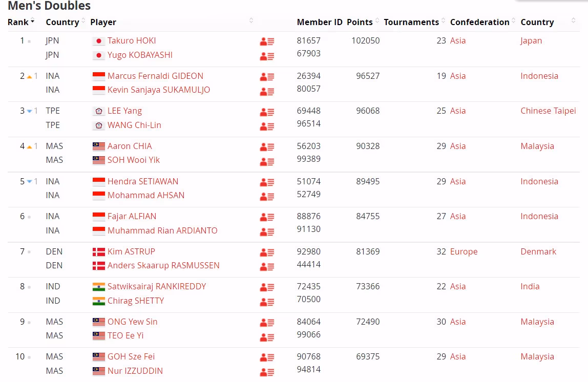Open Marcus Fernaldi GIDEON player page
Viewport: 588px width, 382px height.
pyautogui.click(x=155, y=76)
